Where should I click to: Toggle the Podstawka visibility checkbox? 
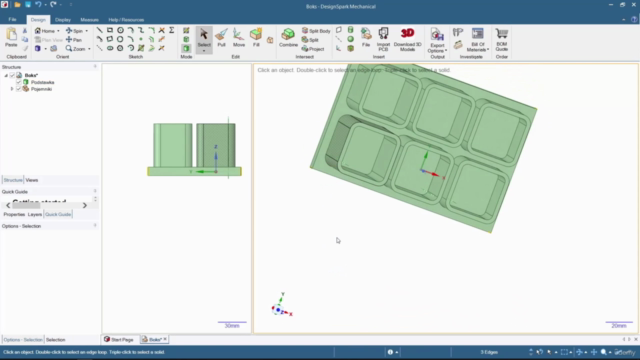[x=18, y=82]
